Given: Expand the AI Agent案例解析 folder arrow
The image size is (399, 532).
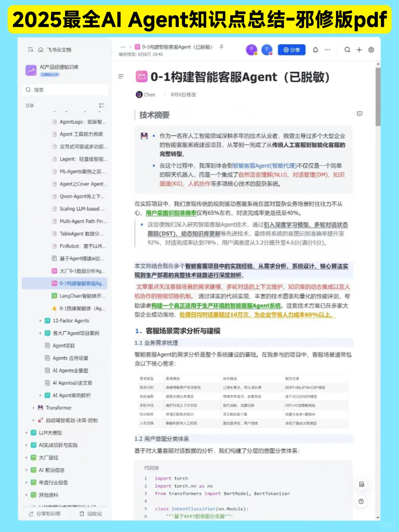Looking at the screenshot, I should pos(41,395).
